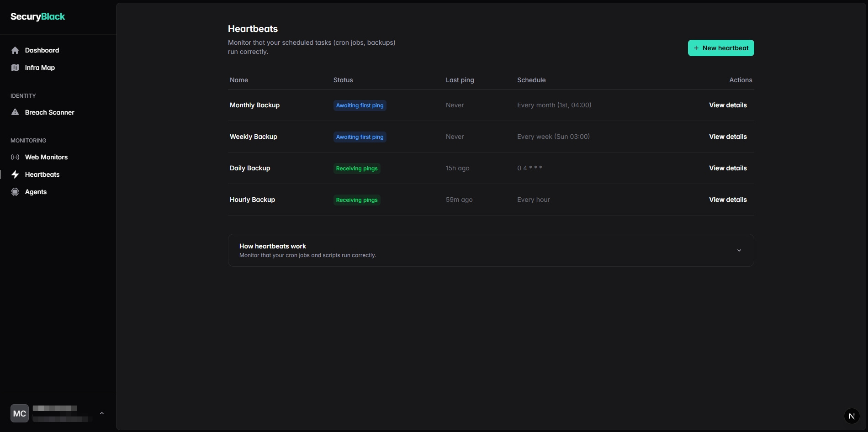The image size is (868, 432).
Task: Click the 15h ago last ping value
Action: (x=457, y=168)
